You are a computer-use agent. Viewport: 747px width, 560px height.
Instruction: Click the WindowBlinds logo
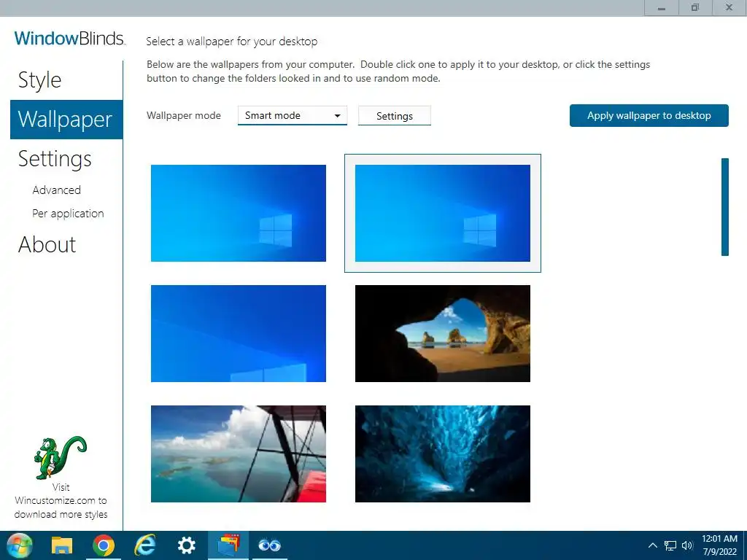pos(69,38)
